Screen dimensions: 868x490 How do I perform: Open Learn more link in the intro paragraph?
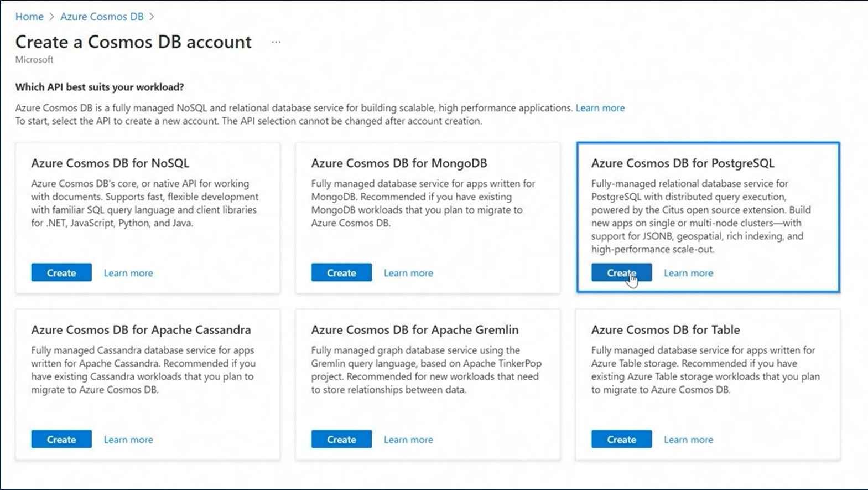[x=600, y=108]
